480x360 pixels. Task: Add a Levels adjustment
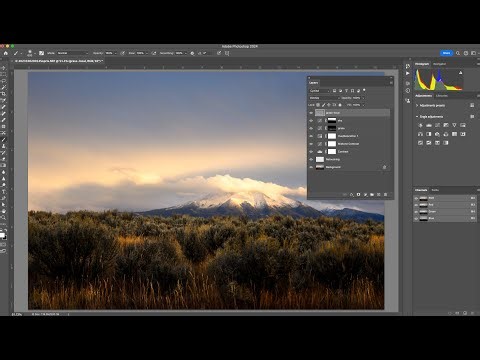click(429, 125)
